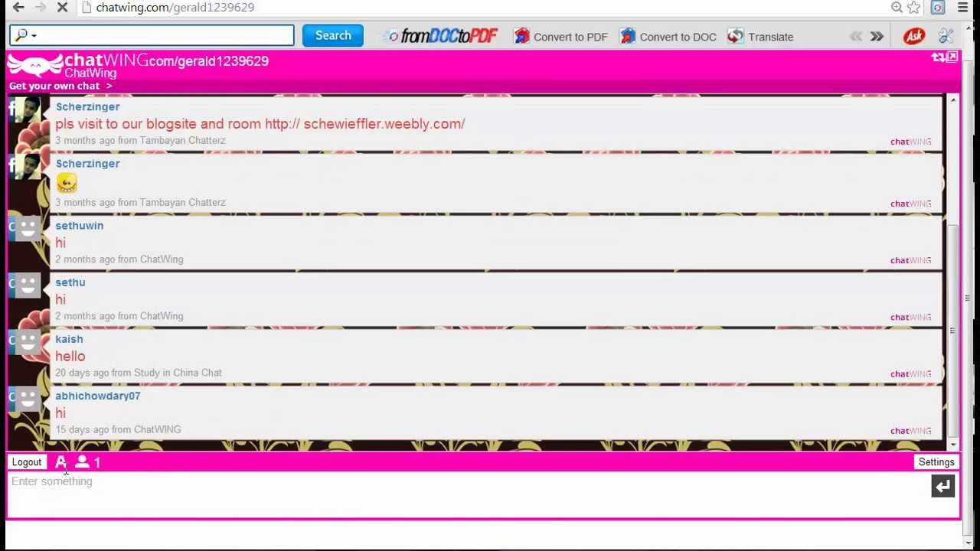
Task: Click the Logout button
Action: (27, 462)
